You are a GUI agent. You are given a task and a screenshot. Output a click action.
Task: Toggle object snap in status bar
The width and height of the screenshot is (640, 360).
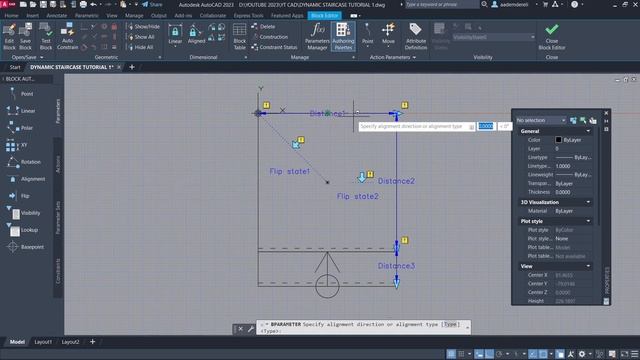543,354
